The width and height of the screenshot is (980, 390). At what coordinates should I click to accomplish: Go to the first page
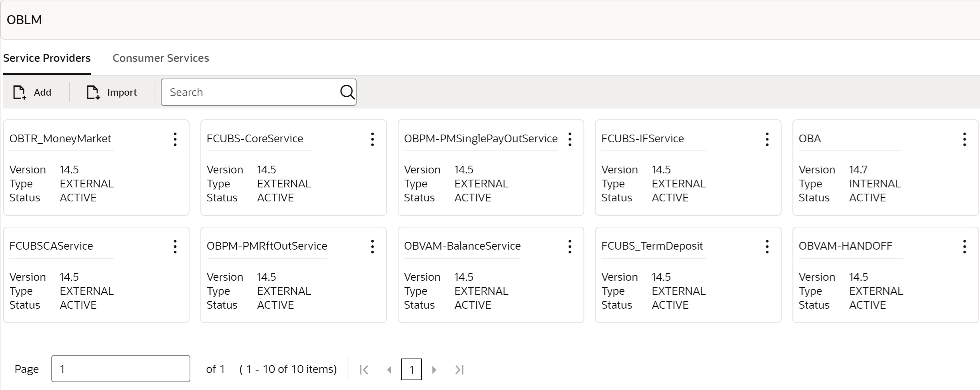[364, 370]
